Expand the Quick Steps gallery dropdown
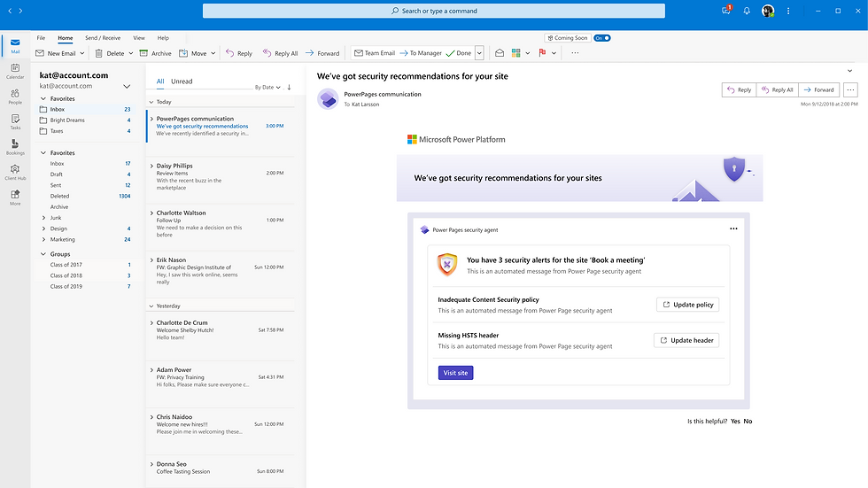This screenshot has height=488, width=868. pyautogui.click(x=479, y=53)
